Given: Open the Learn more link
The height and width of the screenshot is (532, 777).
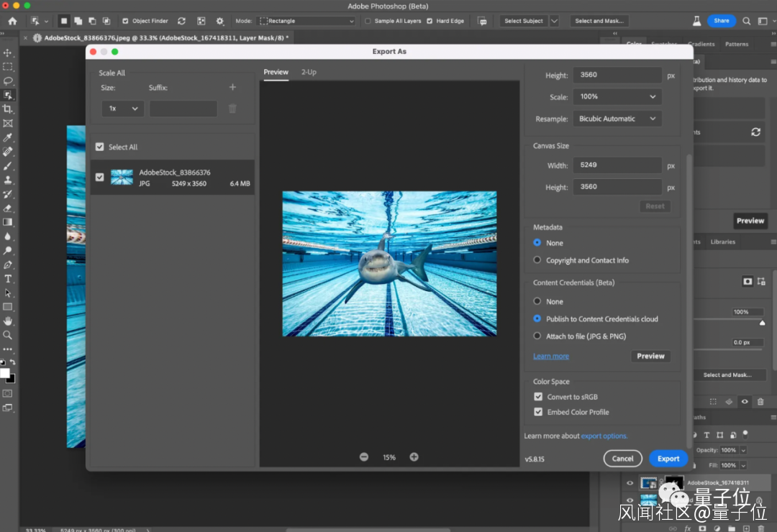Looking at the screenshot, I should [x=551, y=357].
